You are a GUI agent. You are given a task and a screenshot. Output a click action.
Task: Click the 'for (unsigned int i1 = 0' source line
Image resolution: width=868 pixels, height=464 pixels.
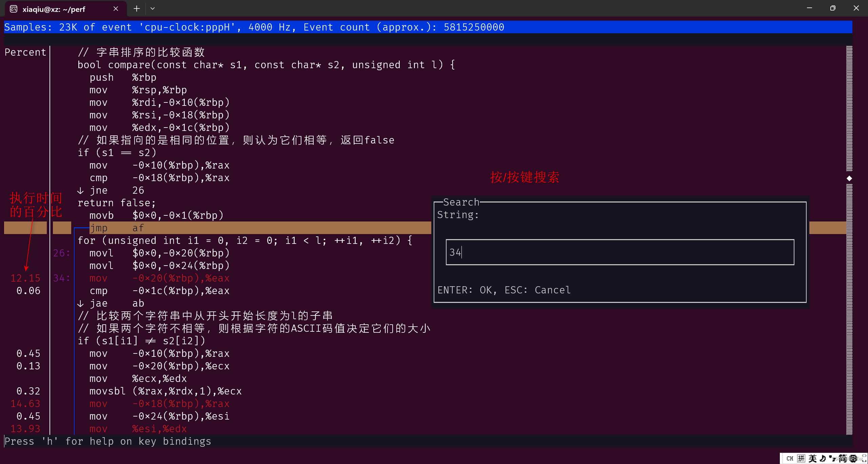[245, 240]
